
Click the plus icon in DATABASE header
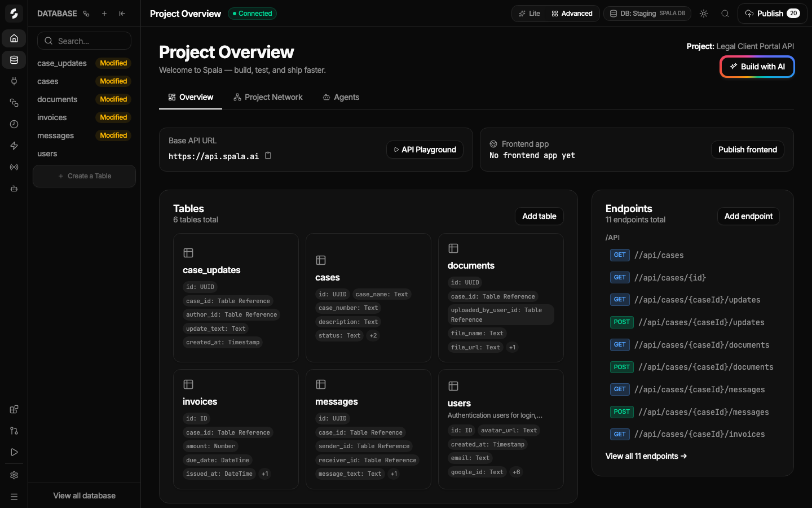click(x=104, y=14)
